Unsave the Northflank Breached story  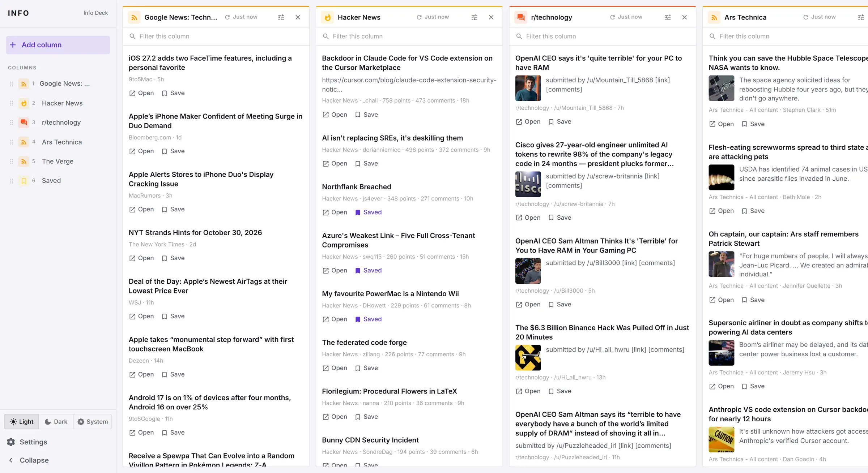point(368,212)
